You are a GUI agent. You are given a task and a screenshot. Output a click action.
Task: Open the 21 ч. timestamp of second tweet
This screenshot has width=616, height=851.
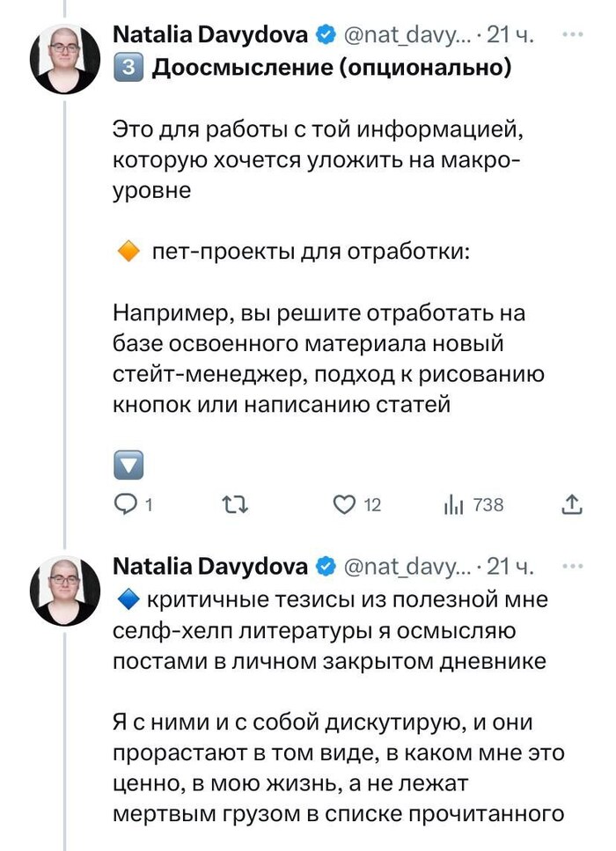click(x=511, y=566)
